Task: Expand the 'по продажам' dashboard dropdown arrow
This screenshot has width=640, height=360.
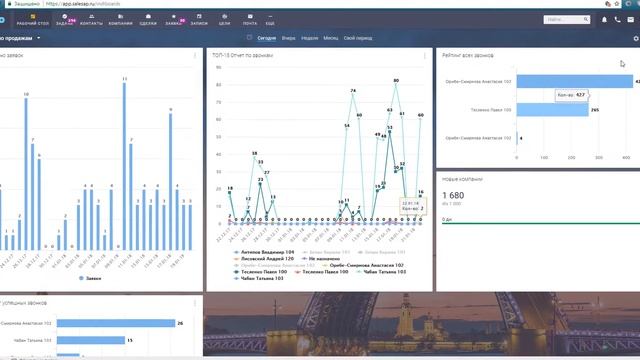Action: coord(39,38)
